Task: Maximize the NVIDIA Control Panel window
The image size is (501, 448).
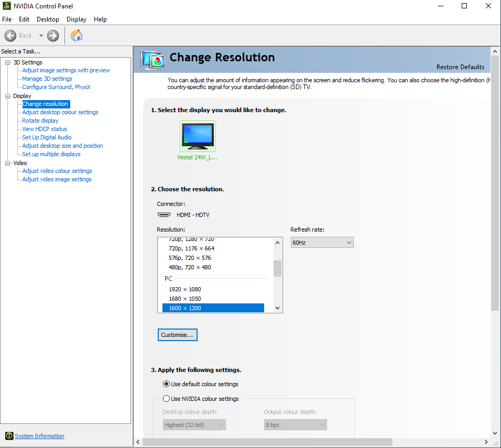Action: (464, 6)
